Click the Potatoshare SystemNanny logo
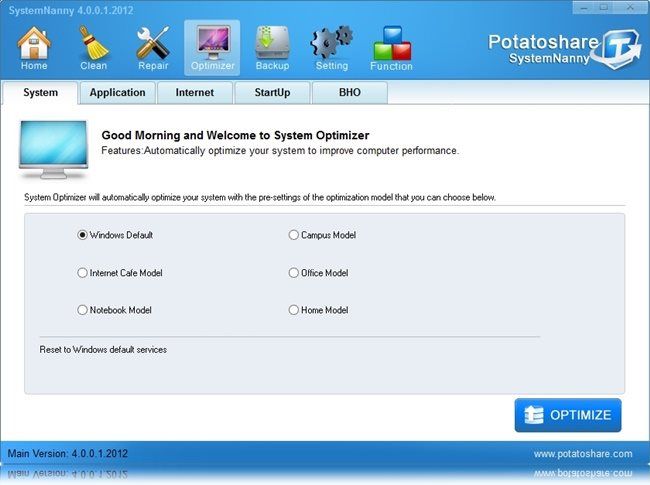The width and height of the screenshot is (650, 485). [565, 49]
